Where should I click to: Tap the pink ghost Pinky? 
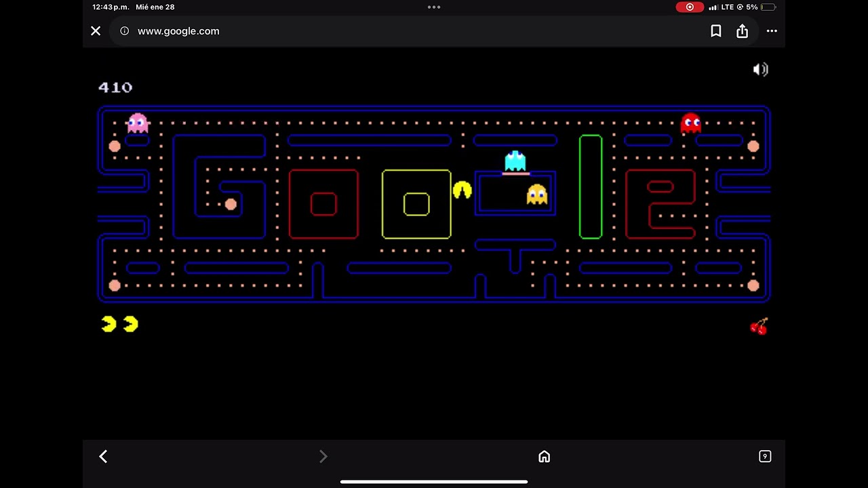[138, 123]
